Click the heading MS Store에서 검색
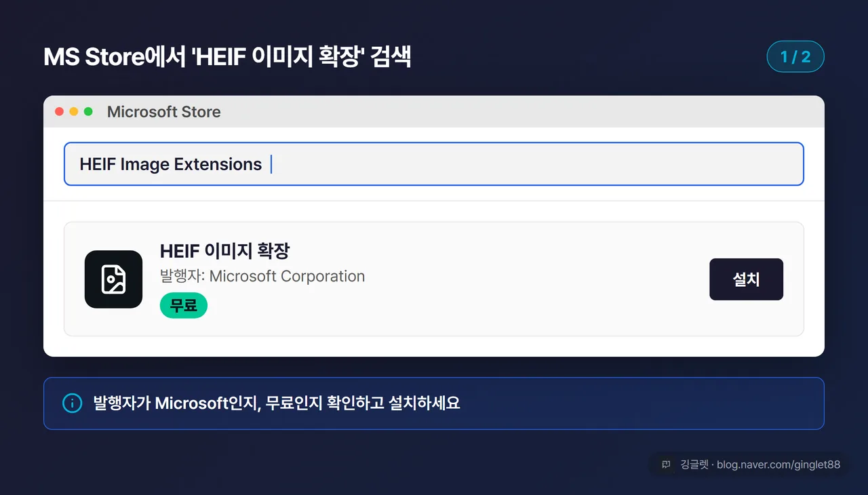 [227, 58]
